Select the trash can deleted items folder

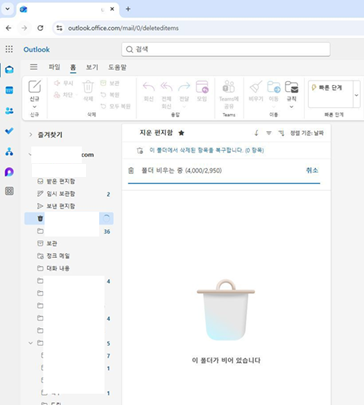point(69,218)
